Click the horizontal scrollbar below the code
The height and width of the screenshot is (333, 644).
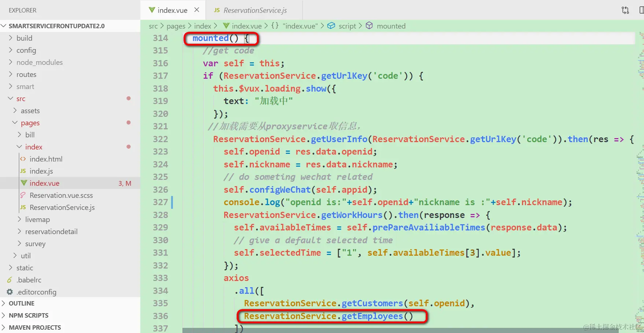click(x=400, y=330)
